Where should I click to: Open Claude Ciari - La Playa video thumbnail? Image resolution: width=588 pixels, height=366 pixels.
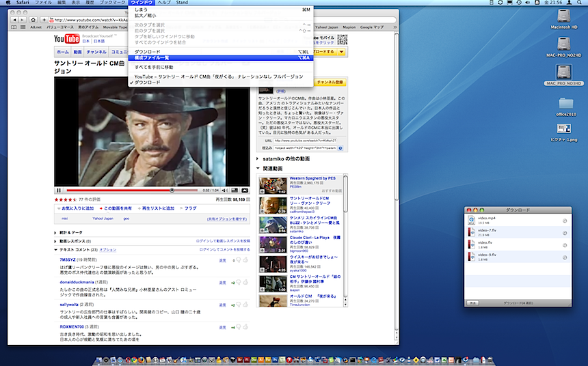[273, 244]
